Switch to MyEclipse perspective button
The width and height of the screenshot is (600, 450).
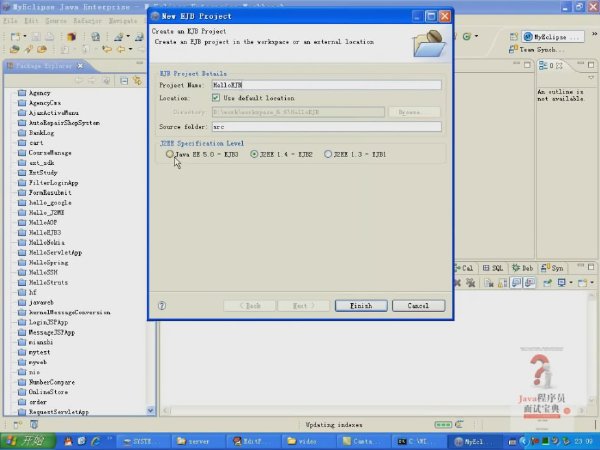pos(553,37)
